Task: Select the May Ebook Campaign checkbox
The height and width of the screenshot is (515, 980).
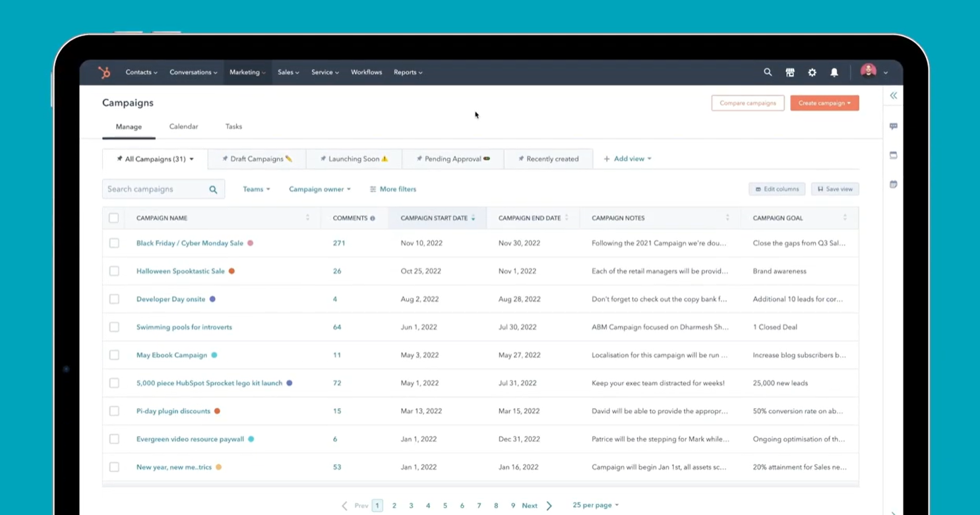Action: pyautogui.click(x=114, y=355)
